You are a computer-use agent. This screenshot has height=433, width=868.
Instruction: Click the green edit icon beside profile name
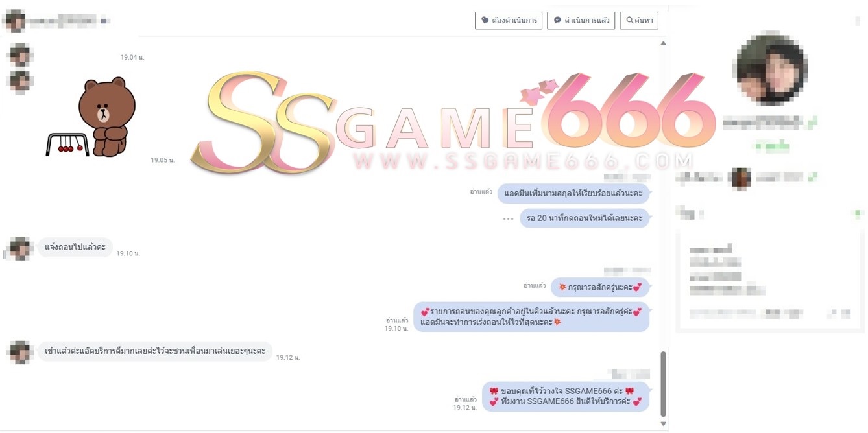[813, 121]
